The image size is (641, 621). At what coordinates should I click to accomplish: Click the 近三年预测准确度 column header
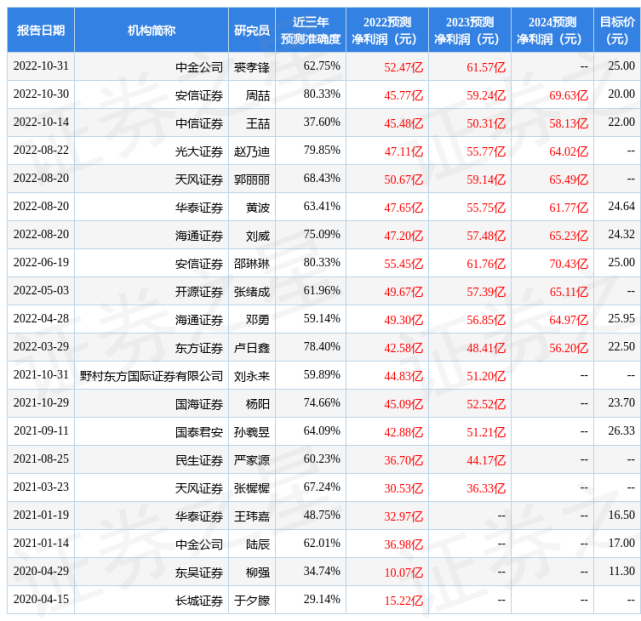pyautogui.click(x=311, y=30)
